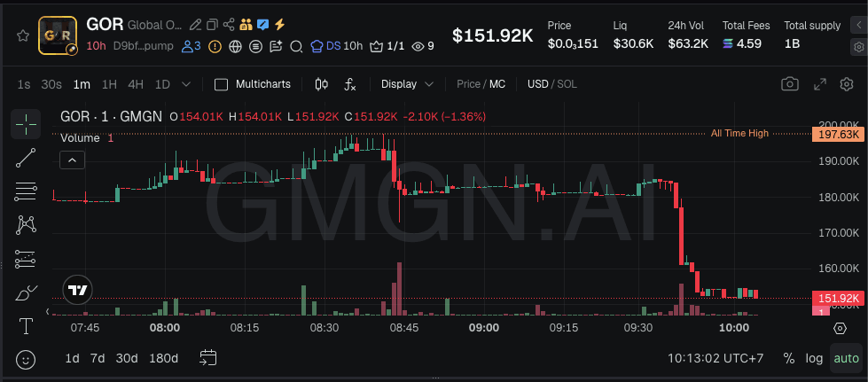The image size is (868, 382).
Task: Select the trend line drawing tool
Action: (x=26, y=158)
